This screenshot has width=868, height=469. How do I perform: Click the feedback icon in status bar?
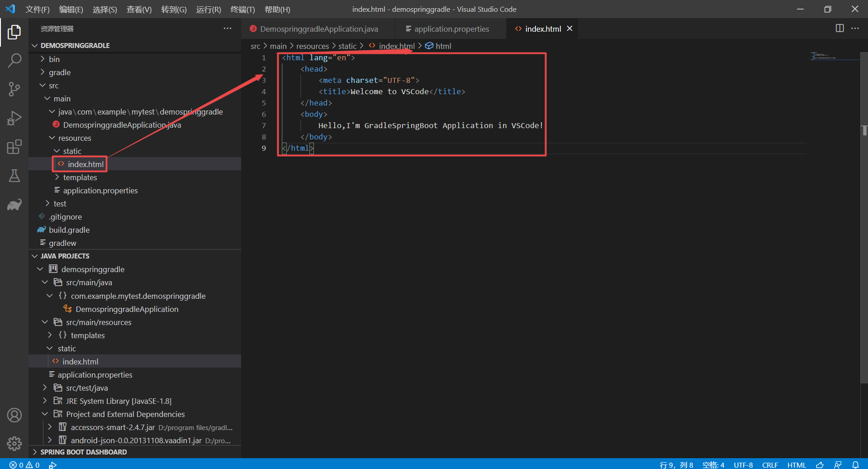tap(838, 465)
